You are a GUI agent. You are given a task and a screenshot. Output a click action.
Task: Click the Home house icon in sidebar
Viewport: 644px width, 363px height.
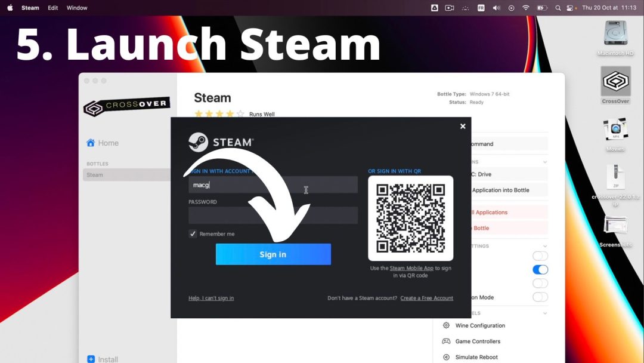91,143
